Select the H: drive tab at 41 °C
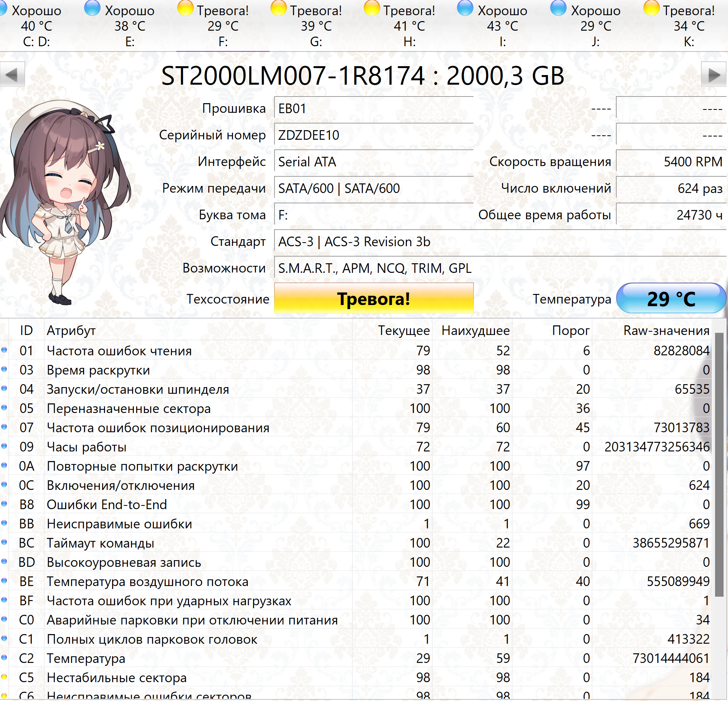The image size is (728, 701). pos(409,25)
